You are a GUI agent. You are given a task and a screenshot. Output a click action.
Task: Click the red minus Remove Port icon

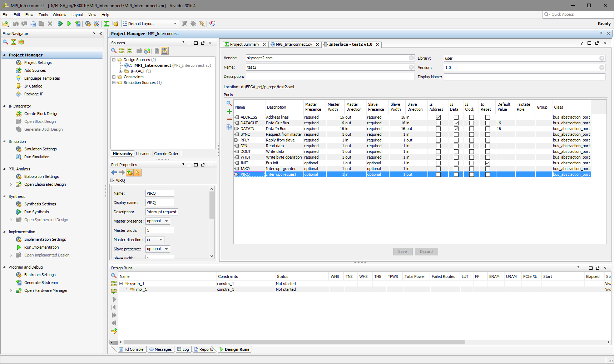tap(229, 119)
